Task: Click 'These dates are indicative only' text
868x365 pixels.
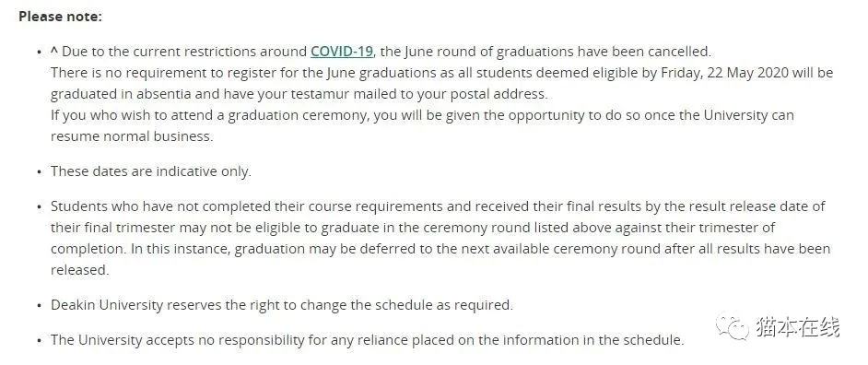Action: (150, 171)
